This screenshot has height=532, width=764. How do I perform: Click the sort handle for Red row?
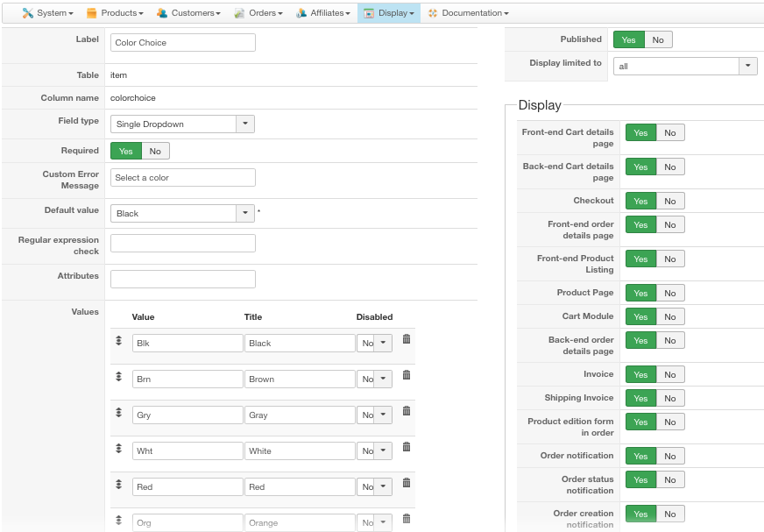(x=119, y=484)
